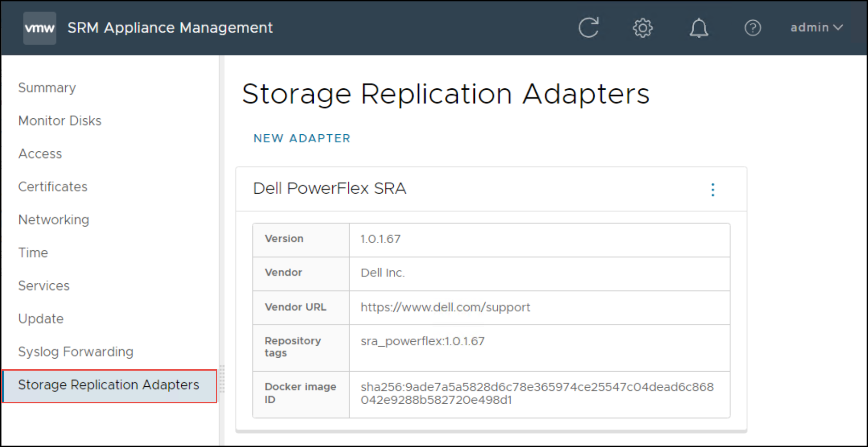Open Monitor Disks in the sidebar

[x=60, y=120]
